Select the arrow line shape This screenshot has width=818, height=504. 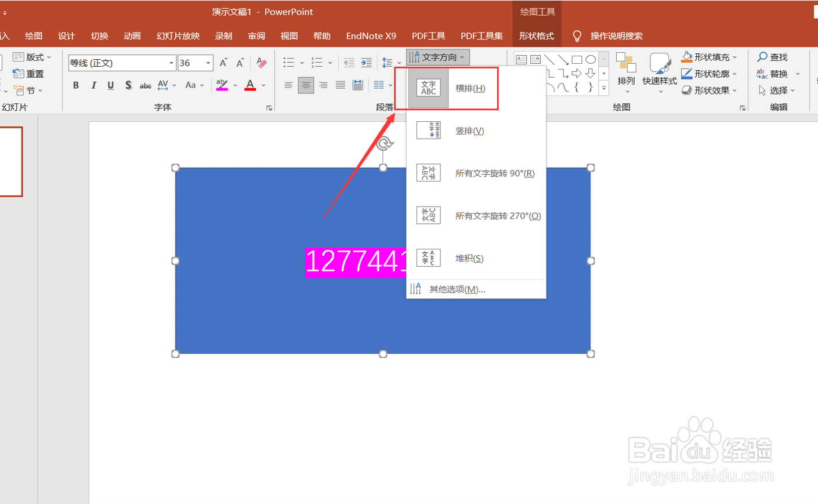click(563, 59)
